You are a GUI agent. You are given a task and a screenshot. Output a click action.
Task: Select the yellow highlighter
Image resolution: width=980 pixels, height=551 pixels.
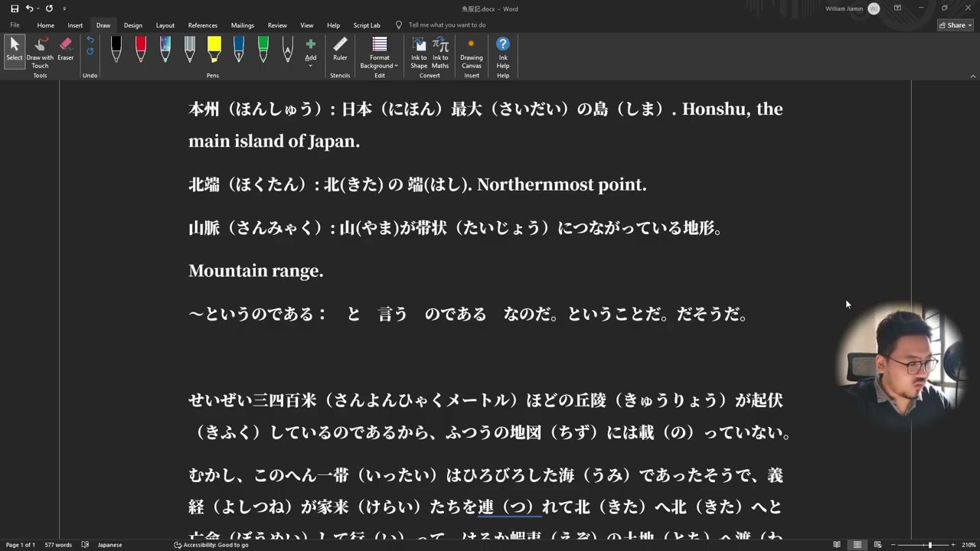[214, 50]
